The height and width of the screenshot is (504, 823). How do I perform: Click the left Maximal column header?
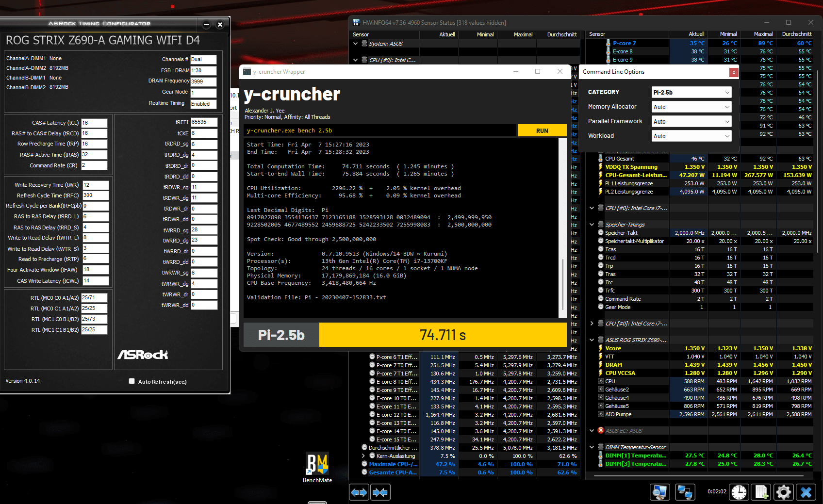pyautogui.click(x=517, y=34)
